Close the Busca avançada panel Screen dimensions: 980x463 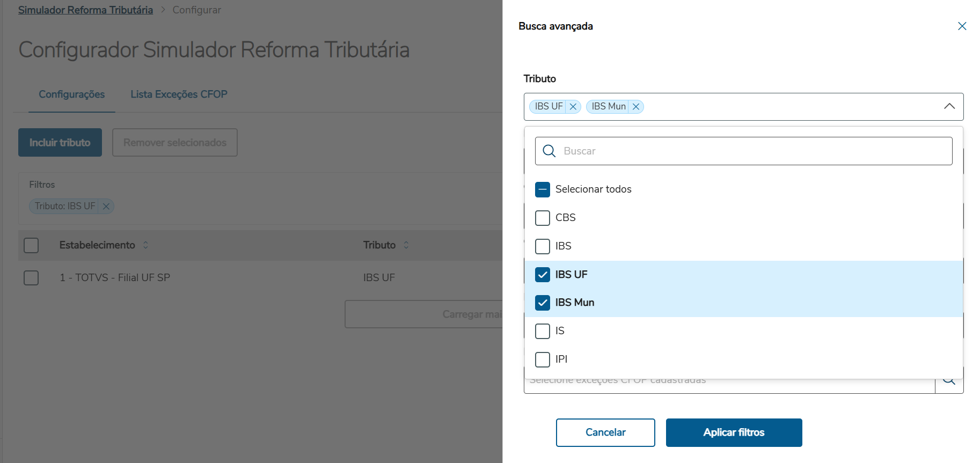click(x=962, y=26)
